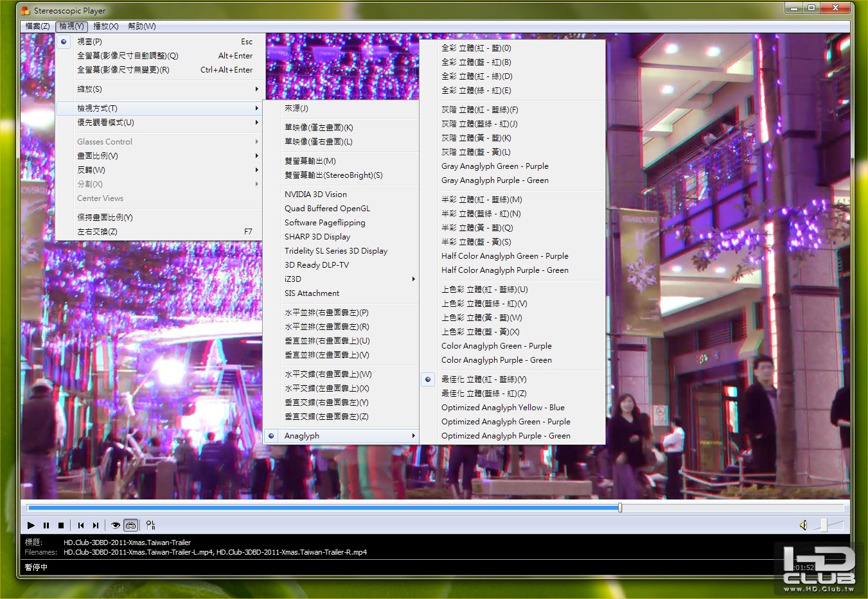Viewport: 868px width, 599px height.
Task: Select Software Pageflipping
Action: click(341, 223)
